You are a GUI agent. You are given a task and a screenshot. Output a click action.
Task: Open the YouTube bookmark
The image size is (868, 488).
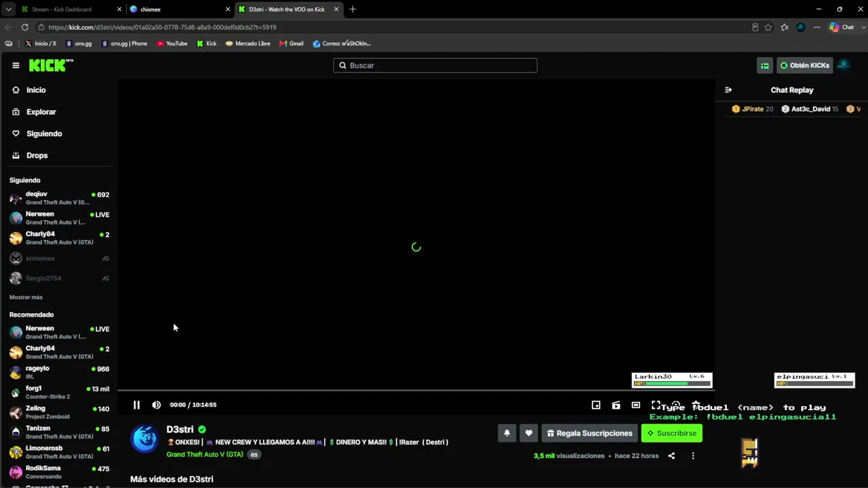click(172, 43)
